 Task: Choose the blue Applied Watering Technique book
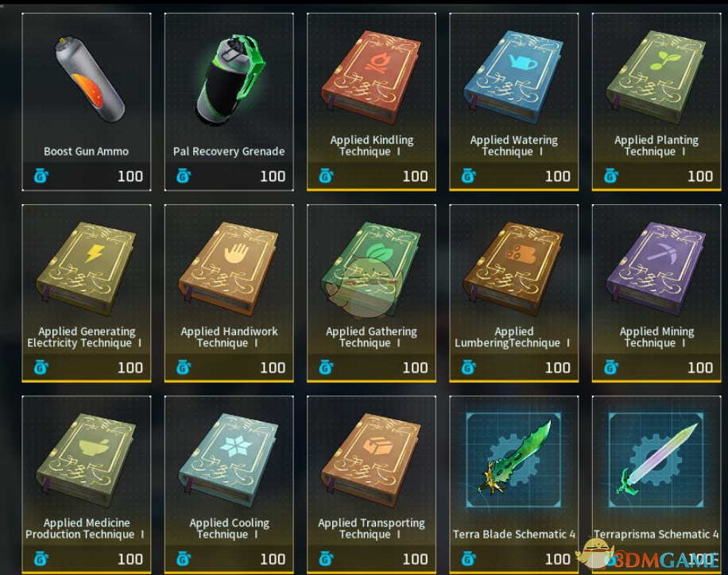pos(514,102)
